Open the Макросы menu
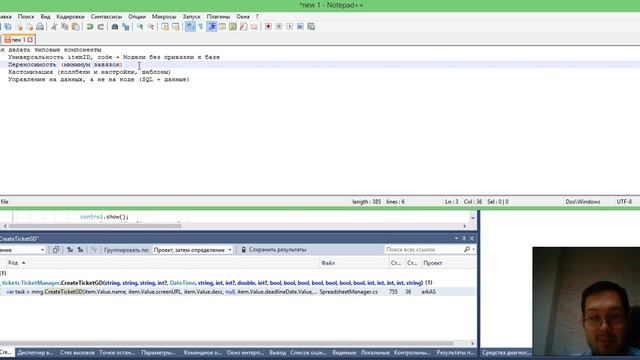 point(164,17)
